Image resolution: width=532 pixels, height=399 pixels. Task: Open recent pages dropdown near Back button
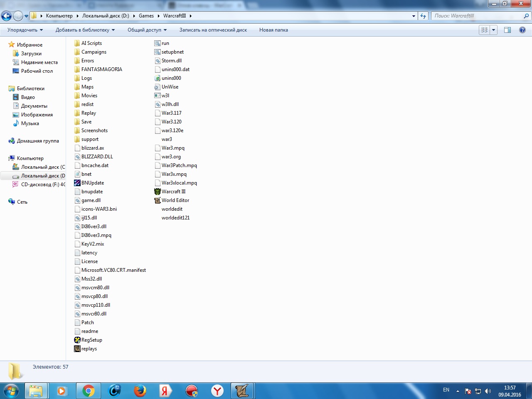pyautogui.click(x=27, y=16)
